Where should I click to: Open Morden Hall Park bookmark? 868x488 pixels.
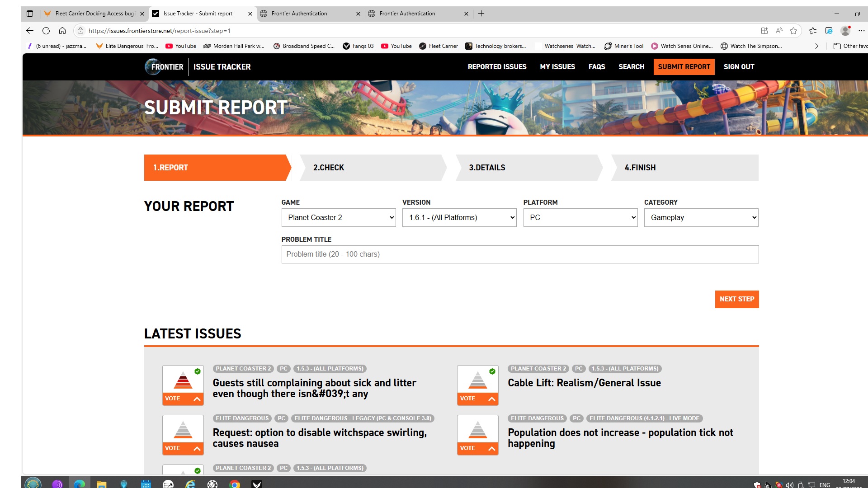point(234,46)
